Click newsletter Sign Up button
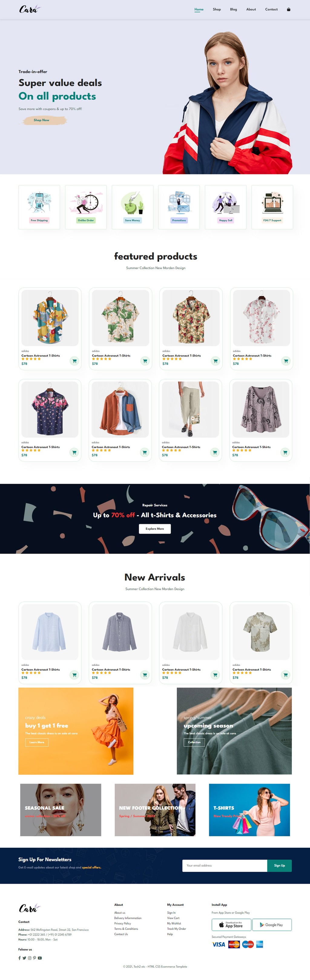Image resolution: width=310 pixels, height=980 pixels. pos(279,866)
